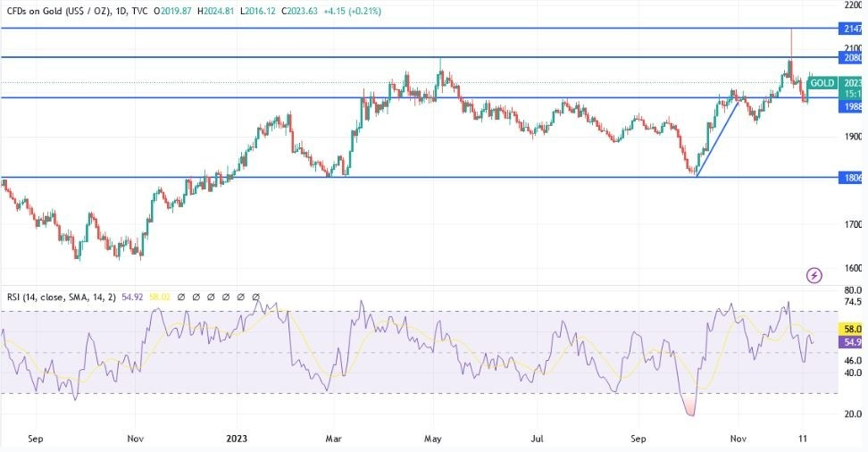Click the 1900 price axis value
The height and width of the screenshot is (452, 868).
[x=853, y=137]
